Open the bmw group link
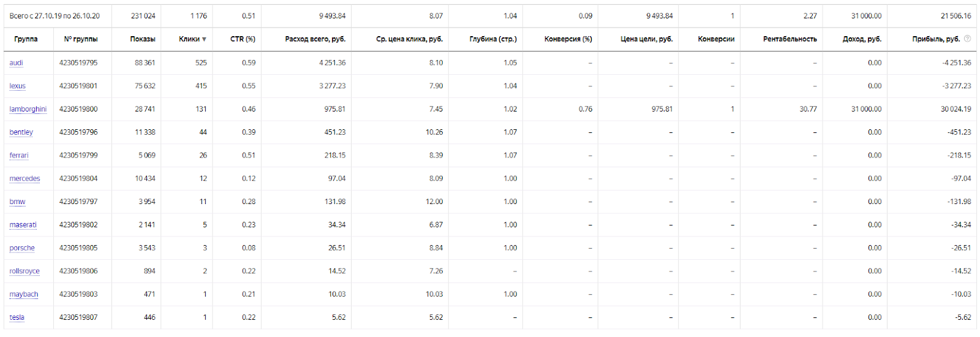This screenshot has height=337, width=980. 18,202
